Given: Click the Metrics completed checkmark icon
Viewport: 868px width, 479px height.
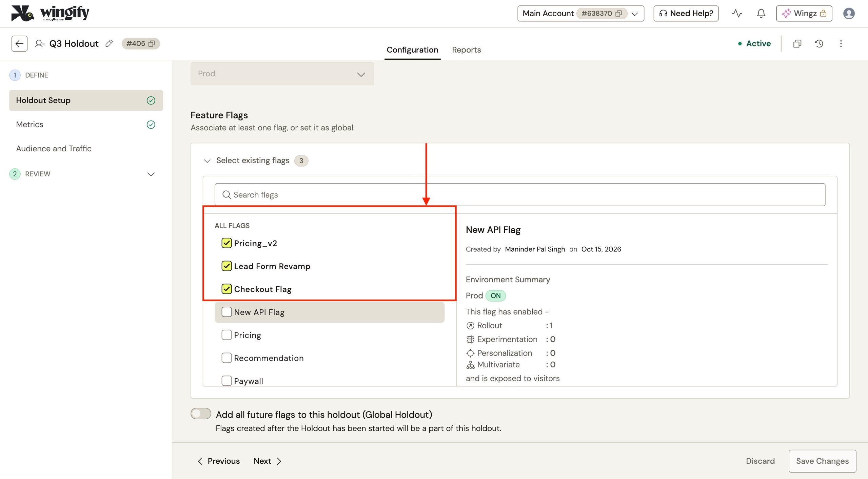Looking at the screenshot, I should click(151, 124).
